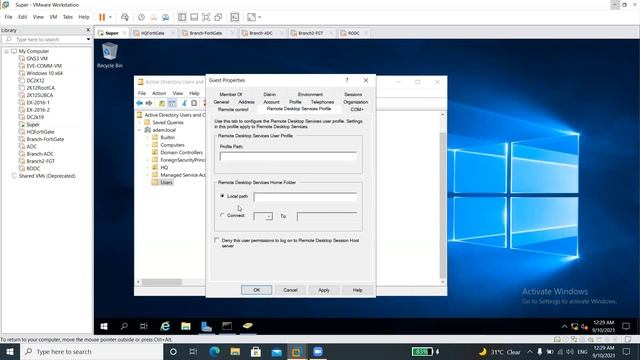This screenshot has height=360, width=640.
Task: Click the AD Users vertical scrollbar
Action: point(443,198)
